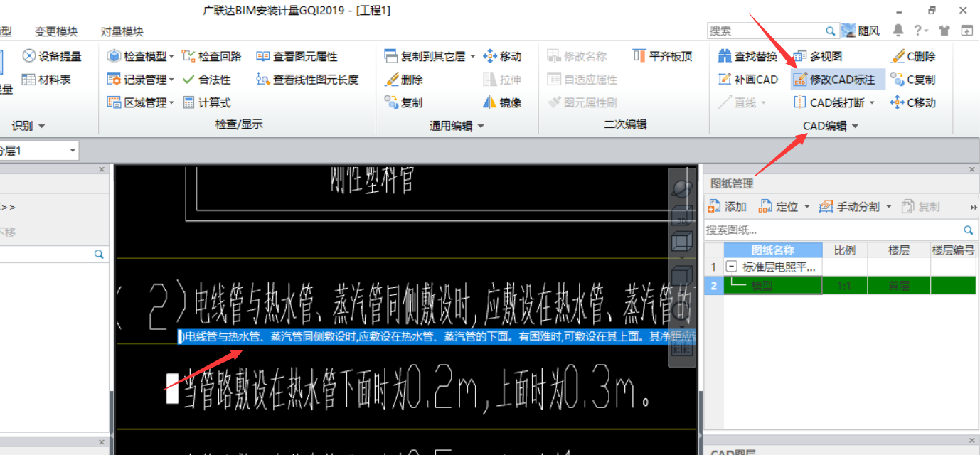Screen dimensions: 980x455
Task: Open help question-mark menu
Action: point(921,31)
